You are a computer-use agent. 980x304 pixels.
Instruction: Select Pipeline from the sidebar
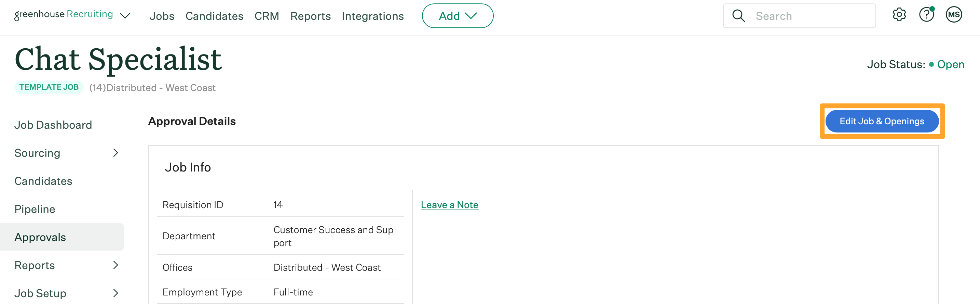click(x=34, y=209)
